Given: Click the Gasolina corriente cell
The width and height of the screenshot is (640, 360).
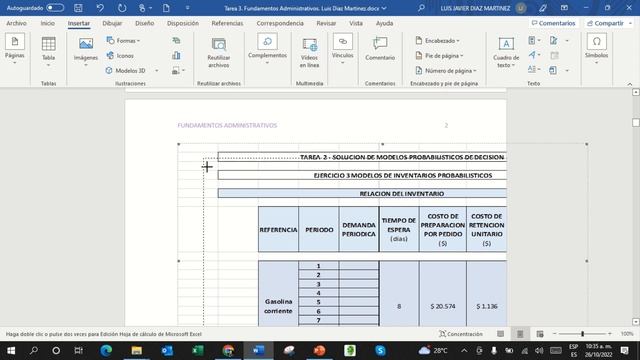Looking at the screenshot, I should click(x=278, y=294).
